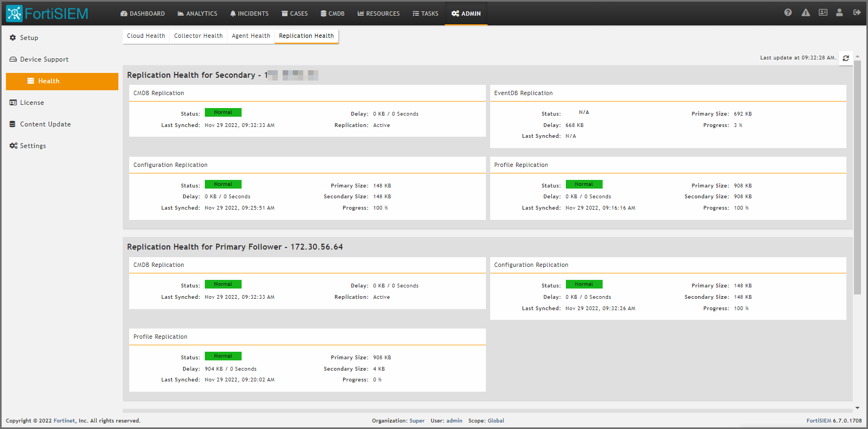Click the Global scope link
The width and height of the screenshot is (868, 429).
[x=496, y=421]
